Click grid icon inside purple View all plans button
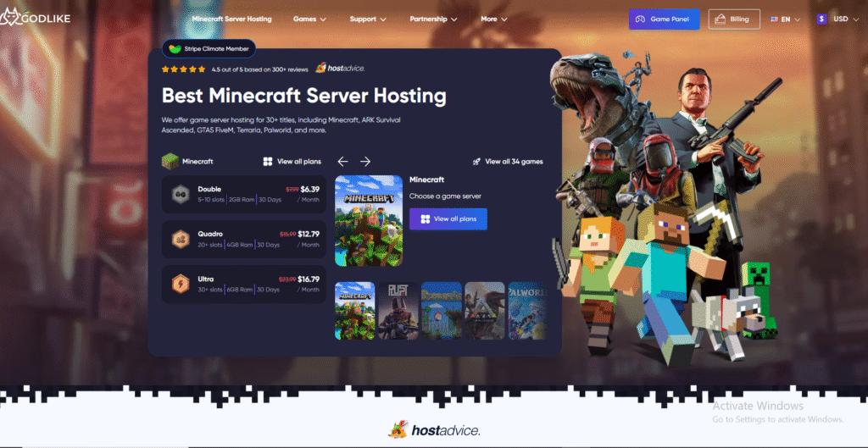 (x=426, y=219)
